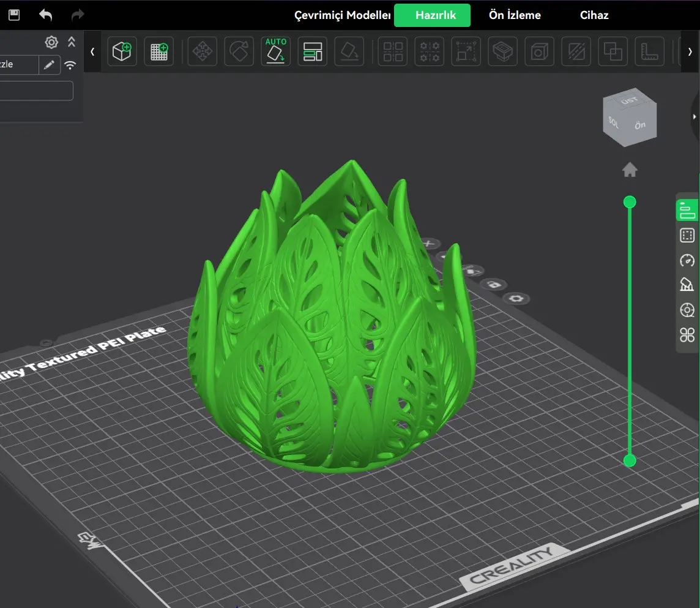Open the Çevrimiçi Modeller tab
The image size is (700, 608).
(342, 15)
